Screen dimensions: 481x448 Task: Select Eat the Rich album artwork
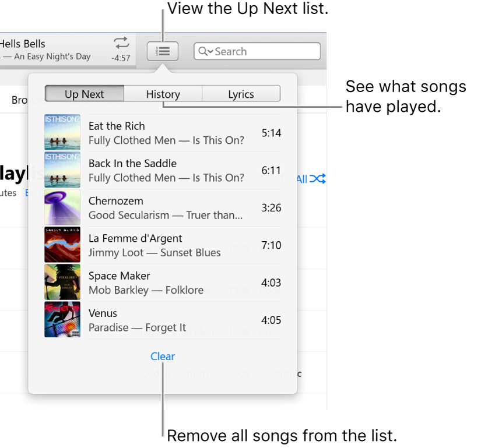[62, 132]
